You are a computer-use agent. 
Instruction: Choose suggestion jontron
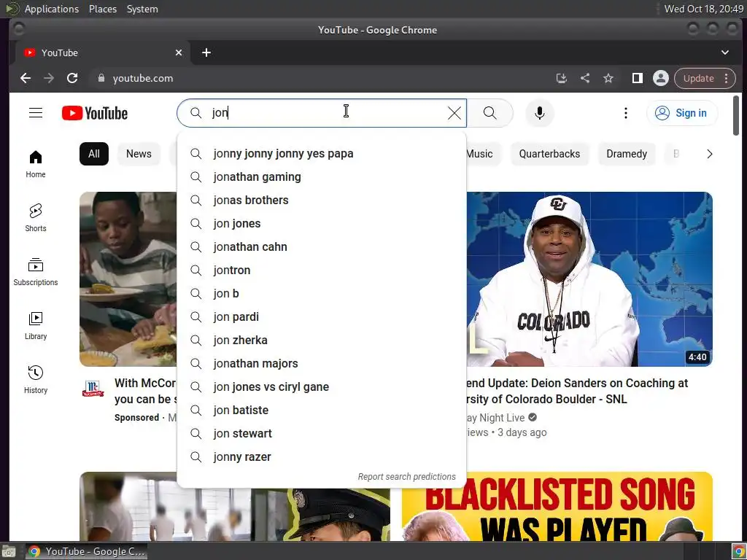[x=322, y=271]
